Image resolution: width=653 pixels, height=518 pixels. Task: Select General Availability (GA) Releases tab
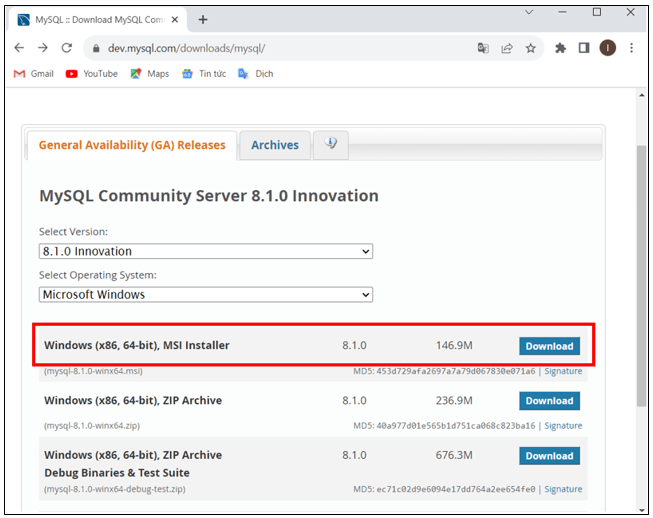click(132, 145)
